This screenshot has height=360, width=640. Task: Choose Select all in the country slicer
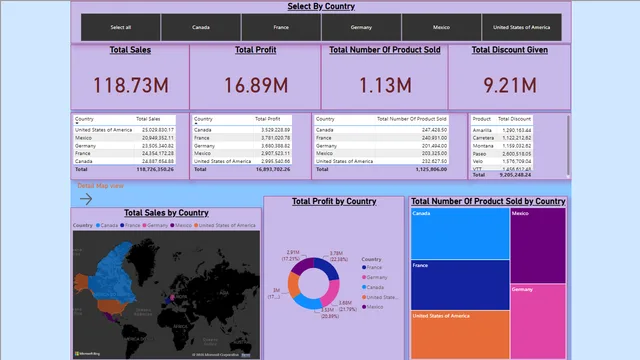pos(120,27)
